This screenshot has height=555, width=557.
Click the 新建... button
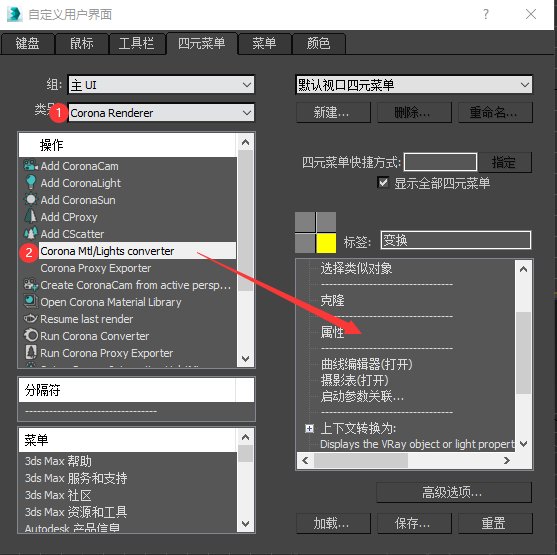333,113
